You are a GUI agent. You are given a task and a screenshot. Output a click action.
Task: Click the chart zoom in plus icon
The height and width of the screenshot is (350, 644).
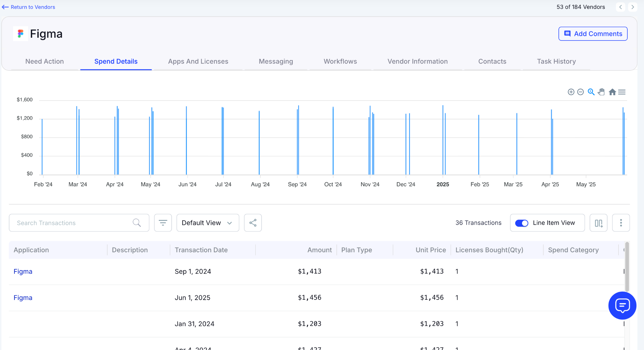571,92
